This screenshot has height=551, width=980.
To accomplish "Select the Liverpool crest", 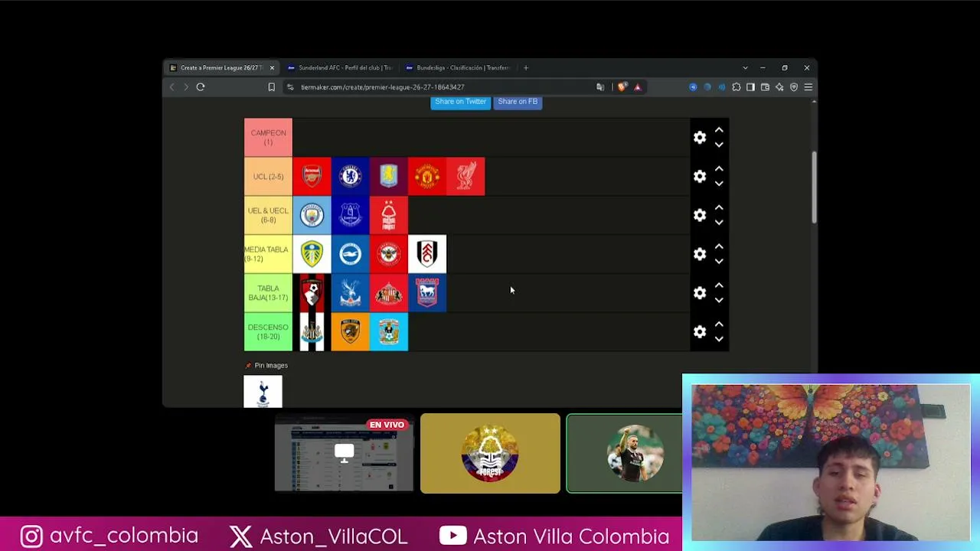I will 465,177.
